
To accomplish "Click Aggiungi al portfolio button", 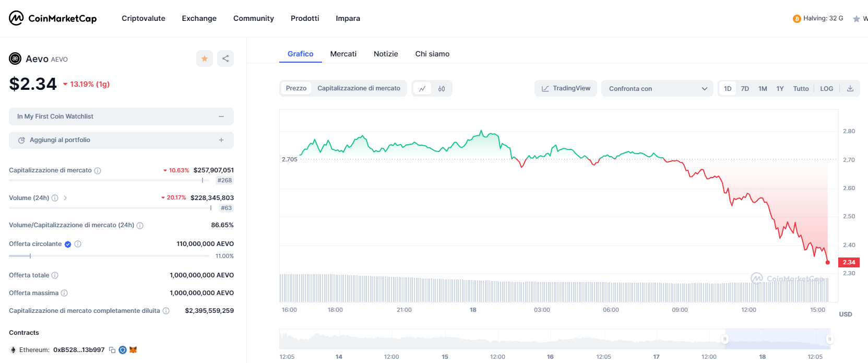I will click(121, 140).
